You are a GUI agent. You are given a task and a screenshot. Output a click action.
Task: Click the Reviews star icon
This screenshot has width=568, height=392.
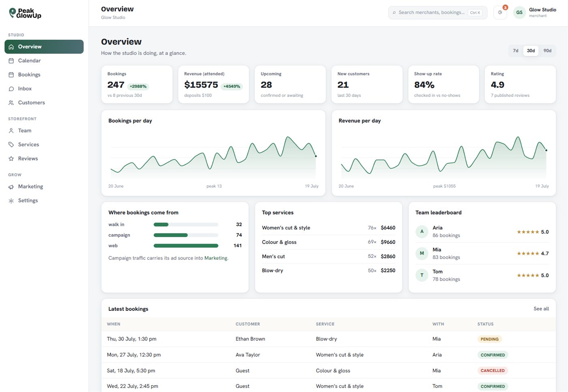point(11,159)
